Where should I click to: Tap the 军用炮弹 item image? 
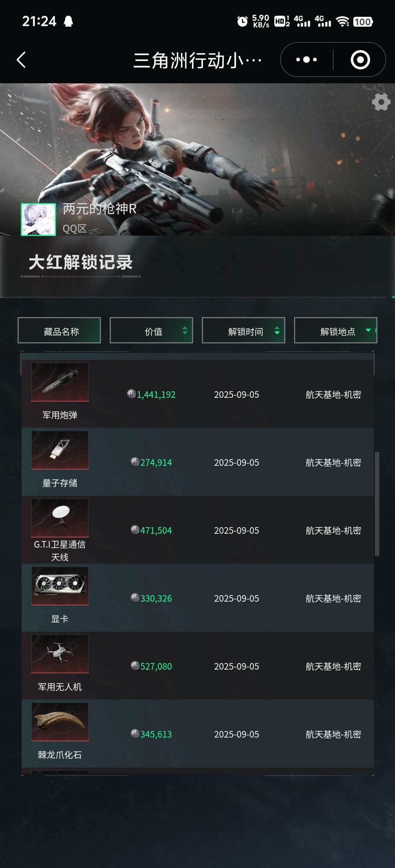point(60,382)
